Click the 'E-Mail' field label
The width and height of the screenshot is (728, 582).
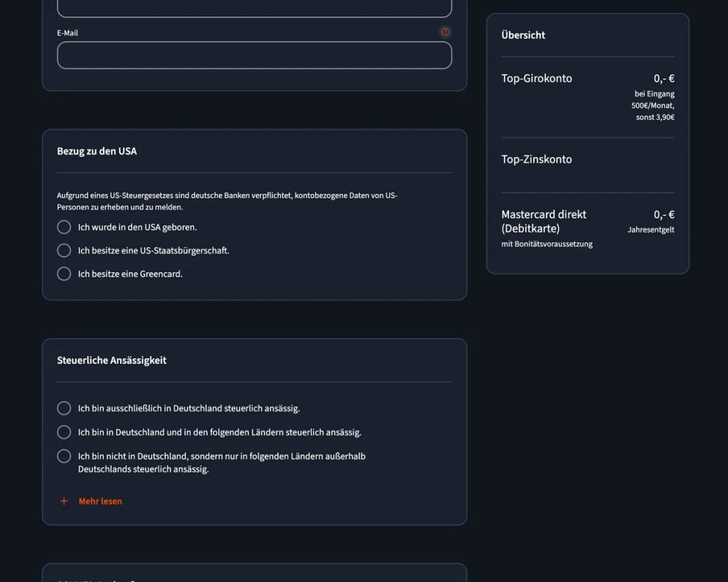[68, 33]
